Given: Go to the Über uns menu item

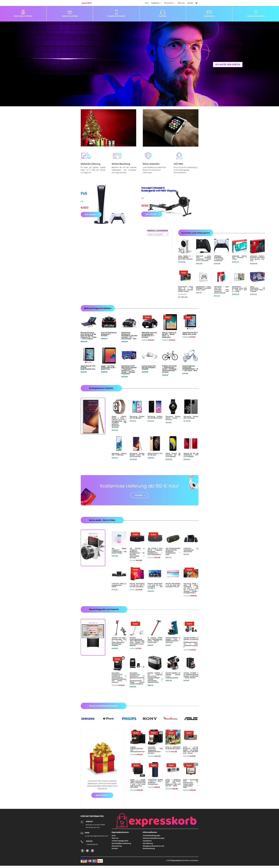Looking at the screenshot, I should 181,3.
